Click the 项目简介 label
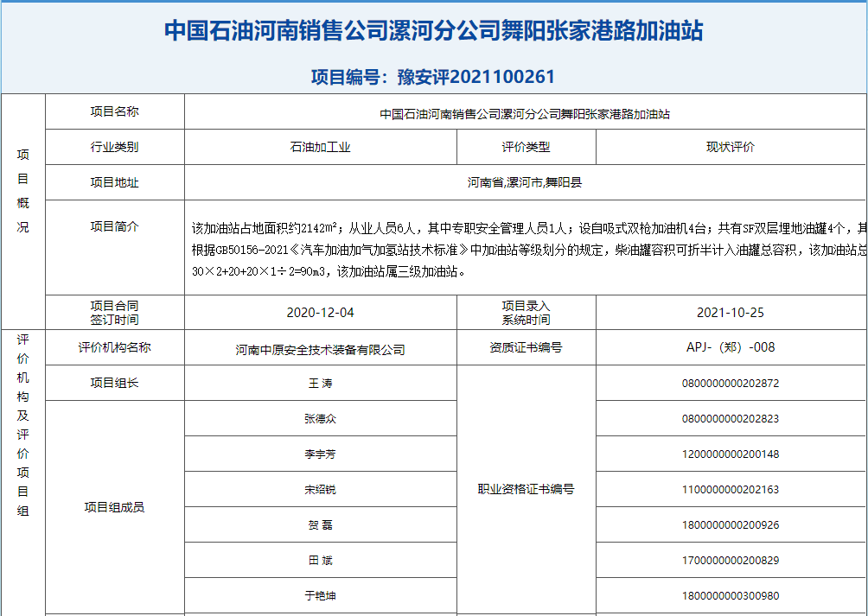This screenshot has height=616, width=868. pos(115,226)
